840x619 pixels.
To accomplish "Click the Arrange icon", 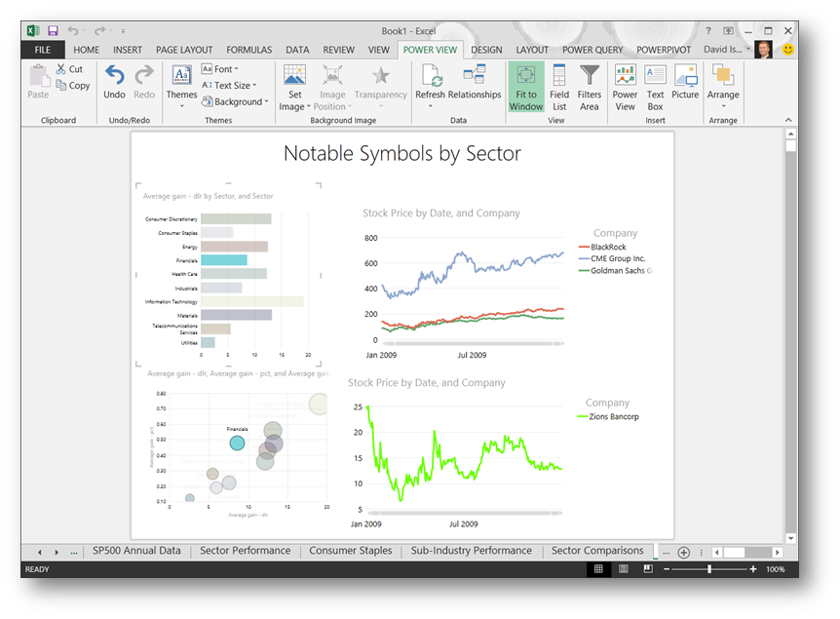I will [x=723, y=75].
